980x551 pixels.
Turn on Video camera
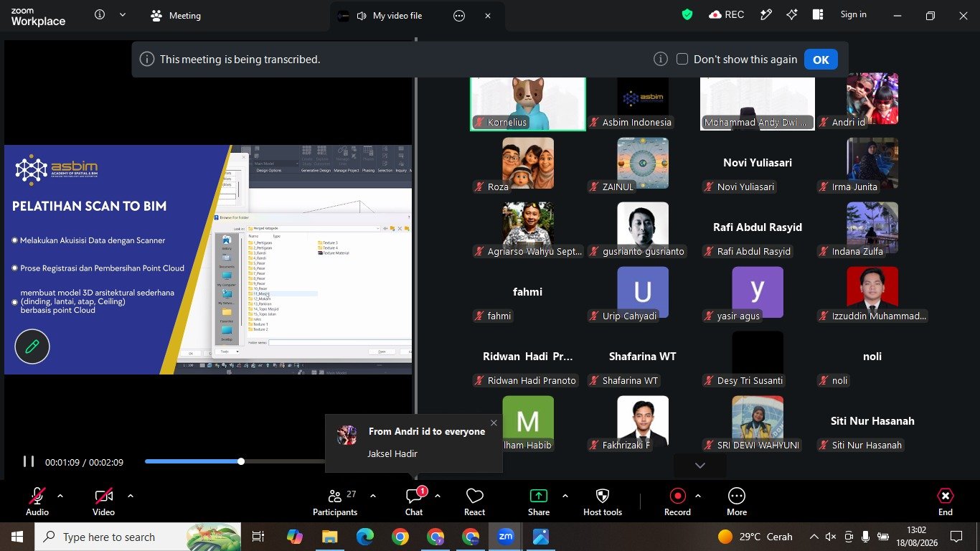pyautogui.click(x=103, y=502)
